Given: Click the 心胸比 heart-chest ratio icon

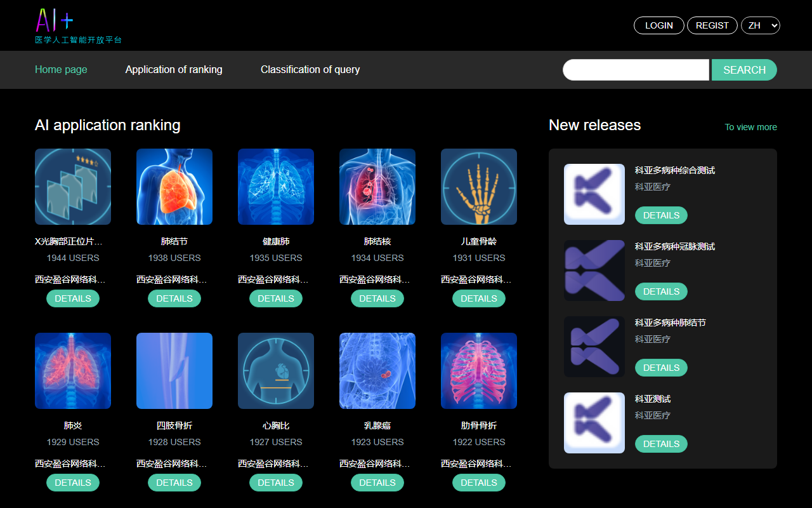Looking at the screenshot, I should click(x=276, y=371).
